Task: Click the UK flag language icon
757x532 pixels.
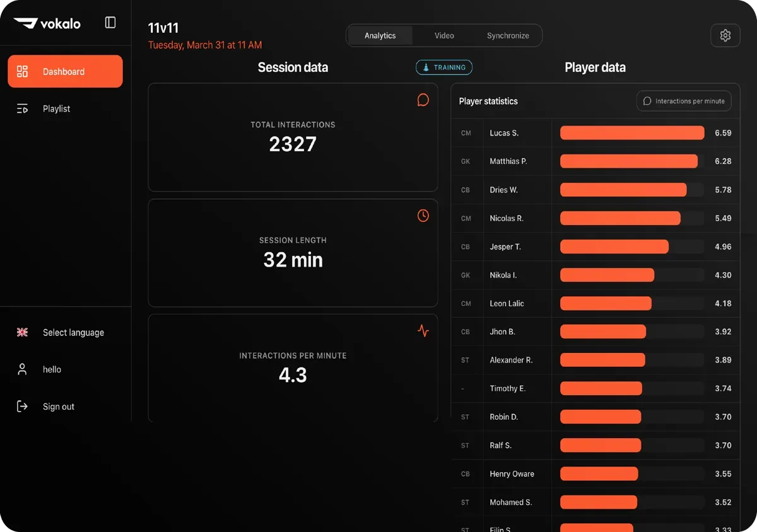Action: pyautogui.click(x=22, y=332)
